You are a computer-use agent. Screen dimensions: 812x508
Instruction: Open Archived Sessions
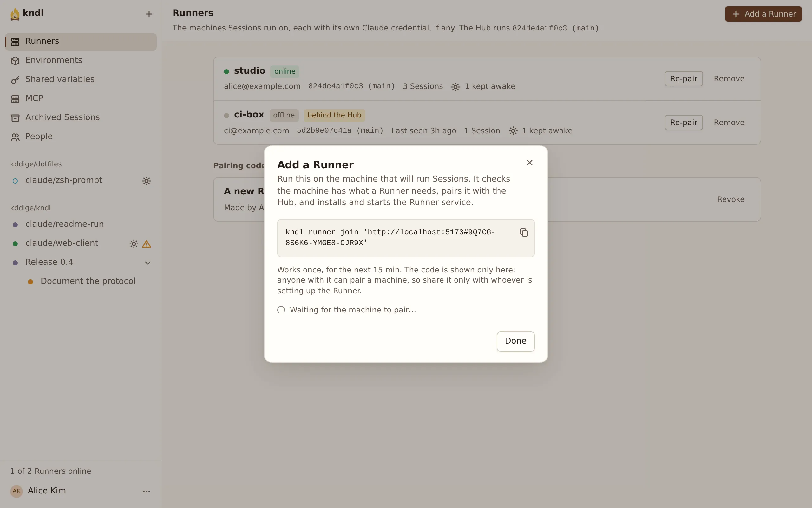tap(81, 117)
